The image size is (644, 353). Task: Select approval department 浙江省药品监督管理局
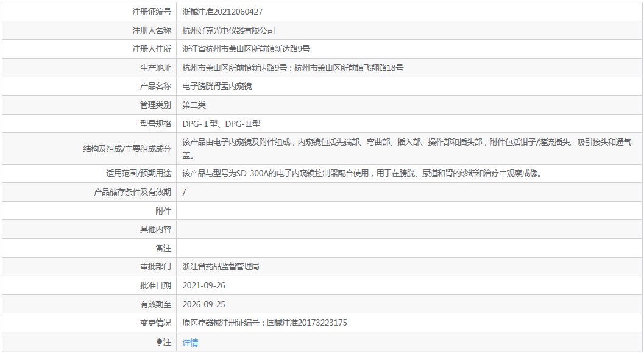221,266
